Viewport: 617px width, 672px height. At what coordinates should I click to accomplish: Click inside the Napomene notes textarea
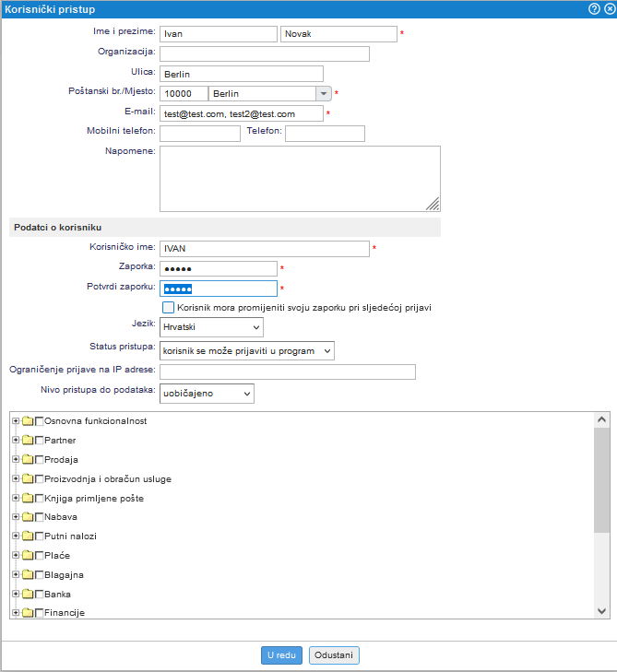click(x=300, y=179)
